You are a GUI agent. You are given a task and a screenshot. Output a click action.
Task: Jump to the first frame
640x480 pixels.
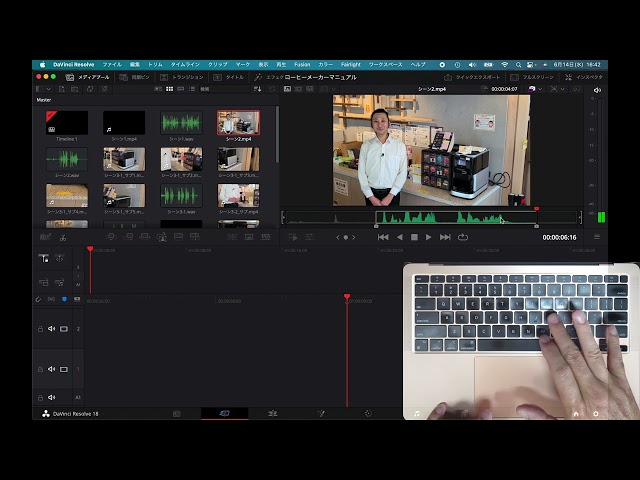tap(383, 237)
